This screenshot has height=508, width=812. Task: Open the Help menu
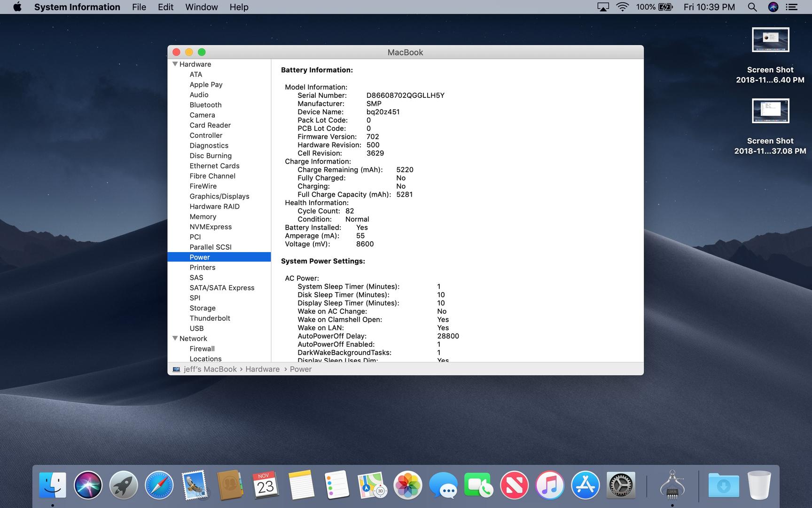click(239, 7)
